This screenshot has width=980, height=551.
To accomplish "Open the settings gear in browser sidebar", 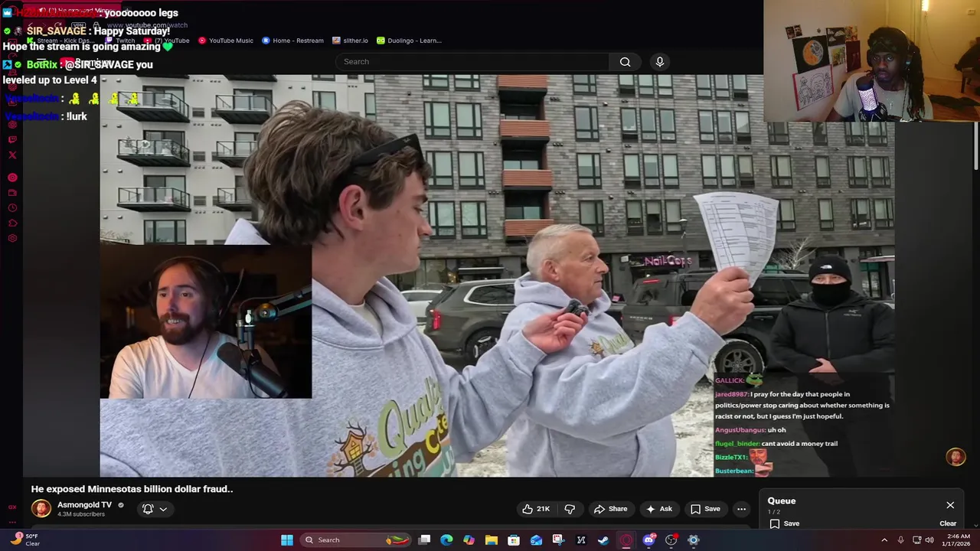I will click(x=12, y=239).
